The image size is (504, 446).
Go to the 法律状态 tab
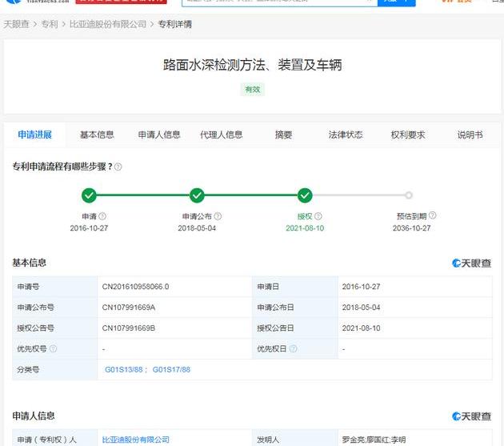(346, 135)
